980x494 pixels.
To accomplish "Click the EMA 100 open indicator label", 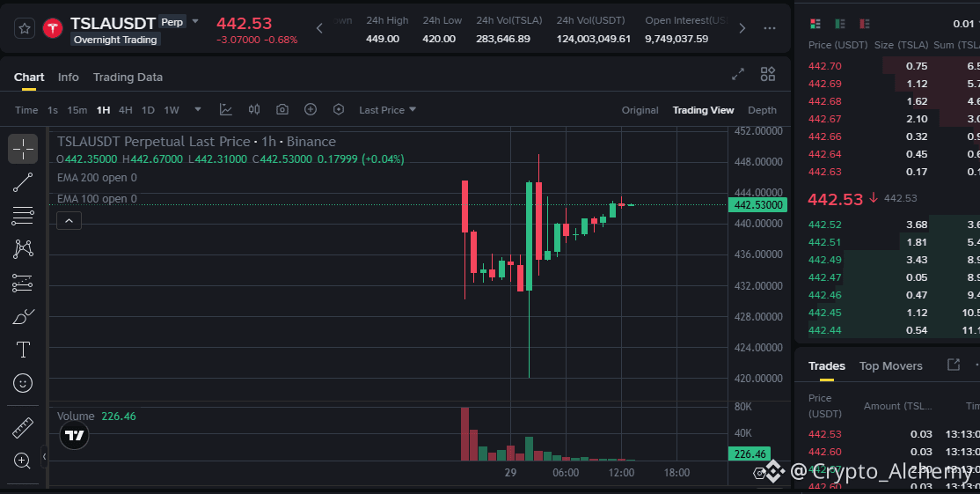I will [97, 199].
